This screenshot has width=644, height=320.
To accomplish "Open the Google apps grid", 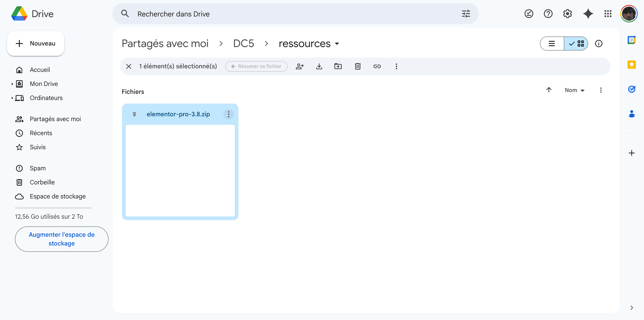I will [608, 14].
